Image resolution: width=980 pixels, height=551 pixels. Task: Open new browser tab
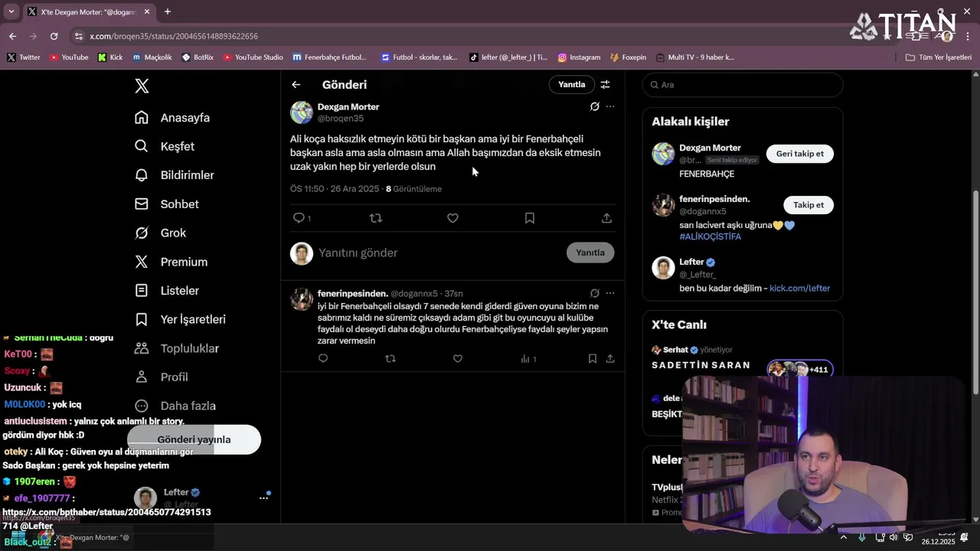click(168, 11)
